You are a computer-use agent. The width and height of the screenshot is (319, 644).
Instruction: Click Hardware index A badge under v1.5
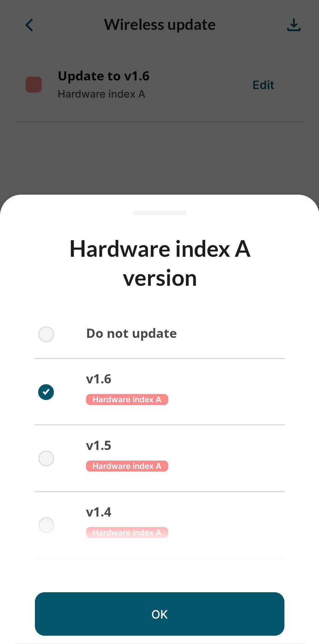127,466
